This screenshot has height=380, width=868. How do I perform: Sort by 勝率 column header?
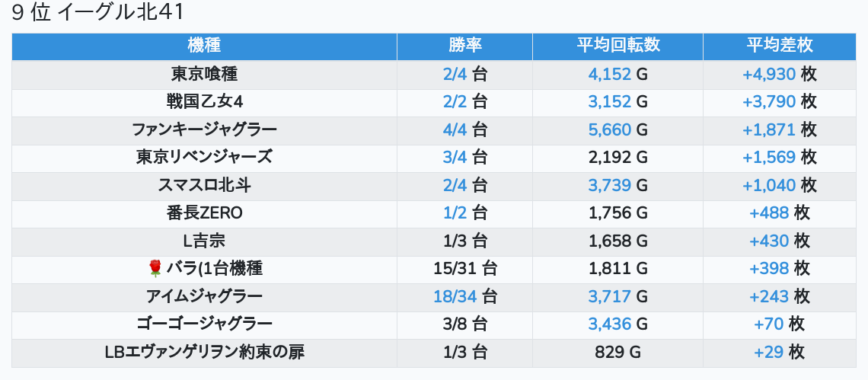click(x=464, y=46)
